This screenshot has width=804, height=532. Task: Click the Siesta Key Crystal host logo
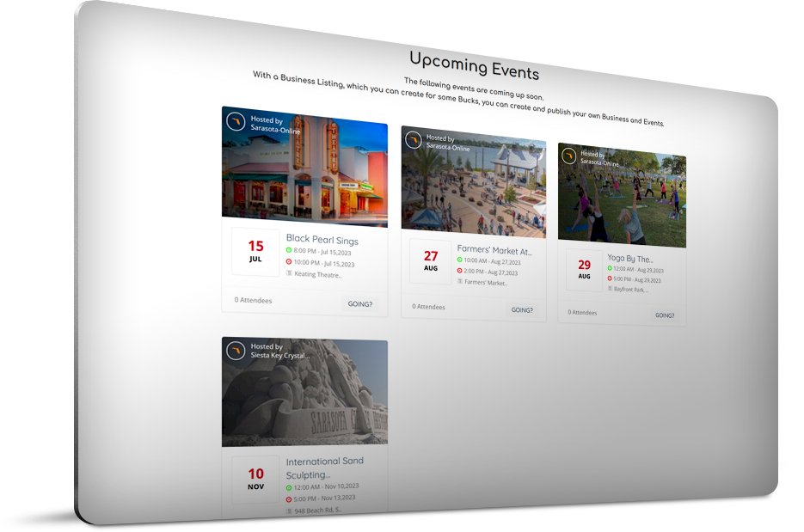(236, 351)
